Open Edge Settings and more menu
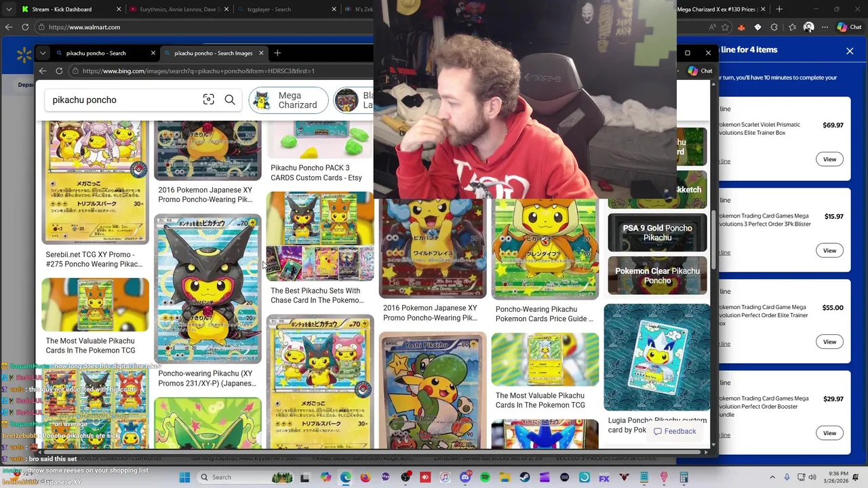Viewport: 868px width, 488px height. (825, 27)
